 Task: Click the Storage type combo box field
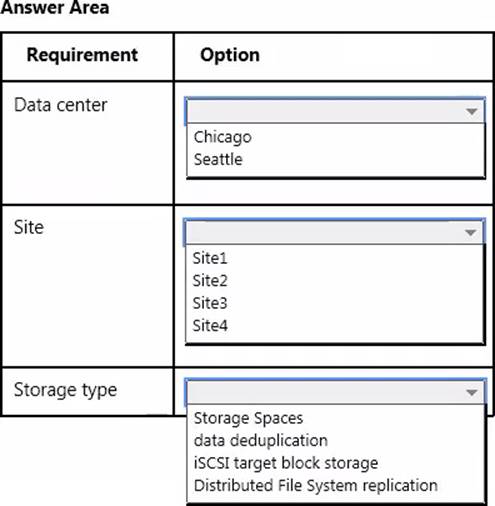point(336,392)
